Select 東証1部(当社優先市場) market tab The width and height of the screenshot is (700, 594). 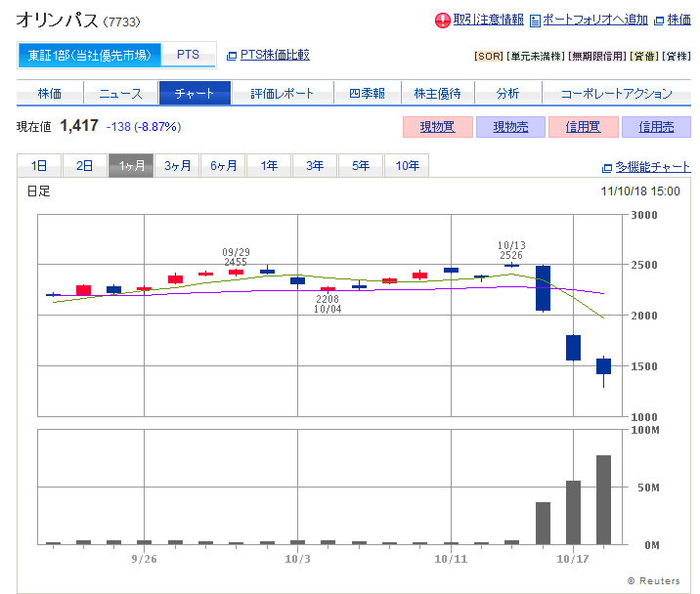(x=89, y=56)
